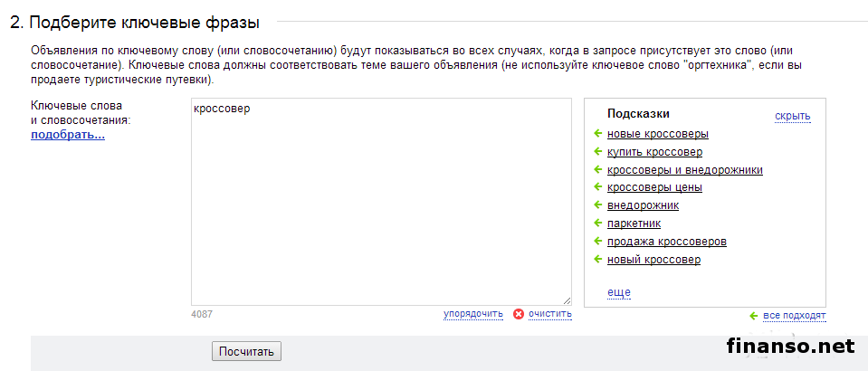Select 'все подходят' link

794,316
